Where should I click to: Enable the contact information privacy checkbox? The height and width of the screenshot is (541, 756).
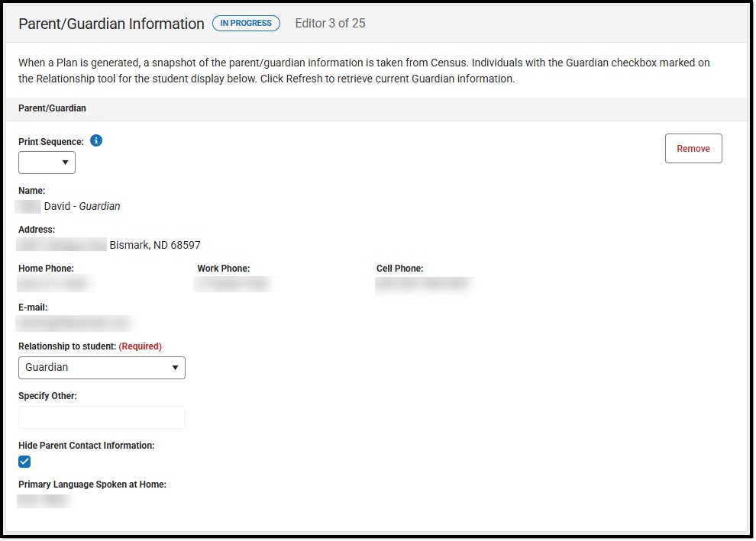(x=24, y=461)
